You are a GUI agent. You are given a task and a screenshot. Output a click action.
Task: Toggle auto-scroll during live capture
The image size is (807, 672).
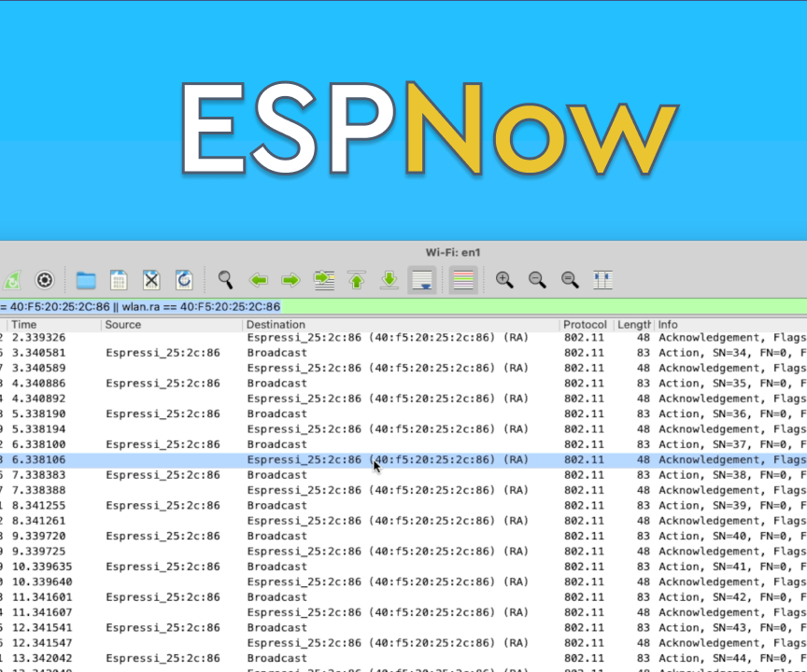point(422,280)
